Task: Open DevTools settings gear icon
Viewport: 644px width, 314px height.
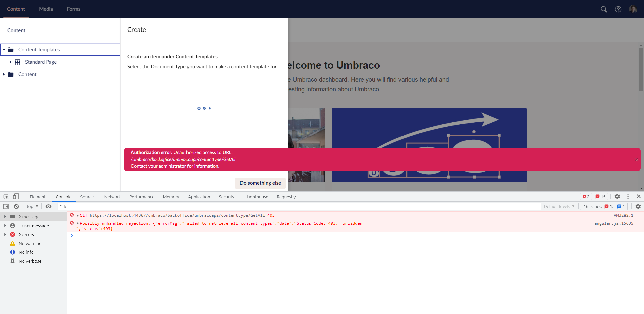Action: 617,197
